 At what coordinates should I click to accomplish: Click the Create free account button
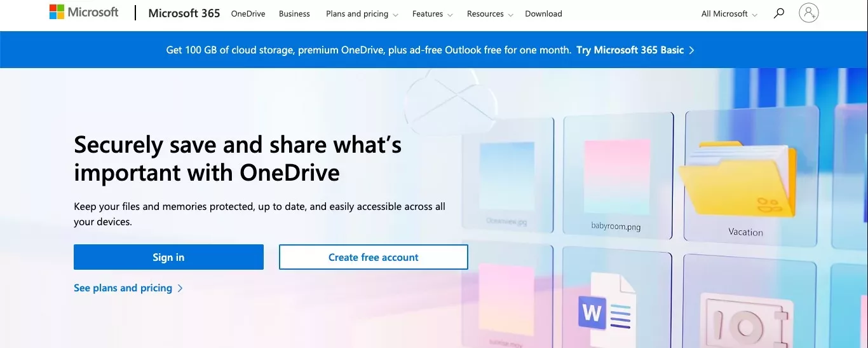tap(374, 257)
